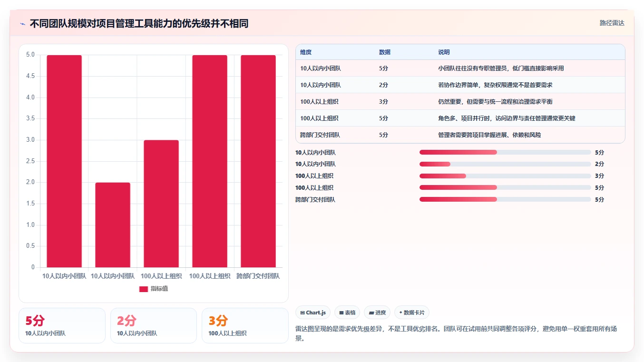Click the lightning icon before the page title

[22, 24]
